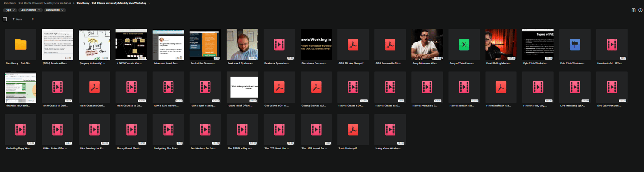Open the How to Create a On... video icon

pos(353,87)
